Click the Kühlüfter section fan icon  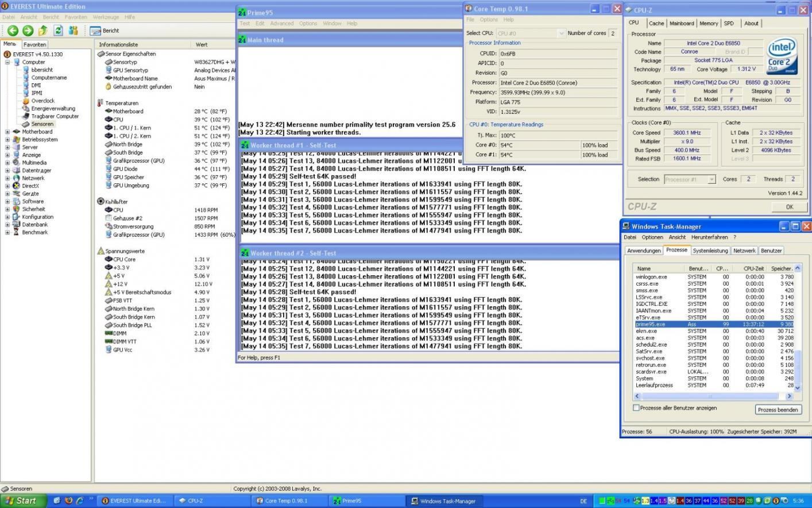[x=100, y=202]
